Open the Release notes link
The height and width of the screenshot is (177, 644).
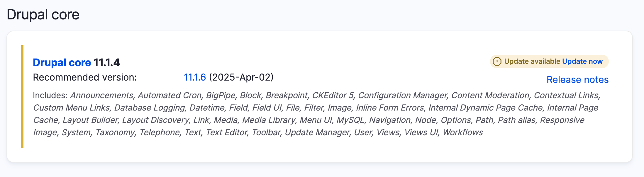577,80
